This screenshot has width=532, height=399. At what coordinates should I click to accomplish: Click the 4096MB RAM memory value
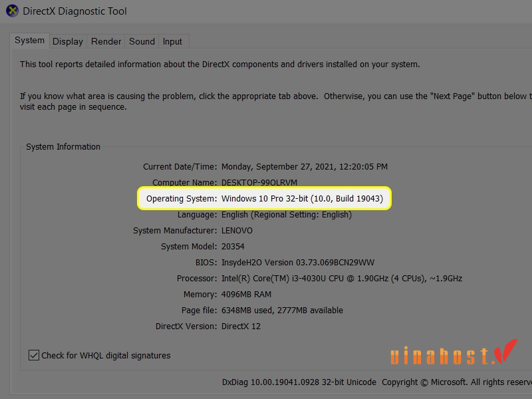[246, 295]
